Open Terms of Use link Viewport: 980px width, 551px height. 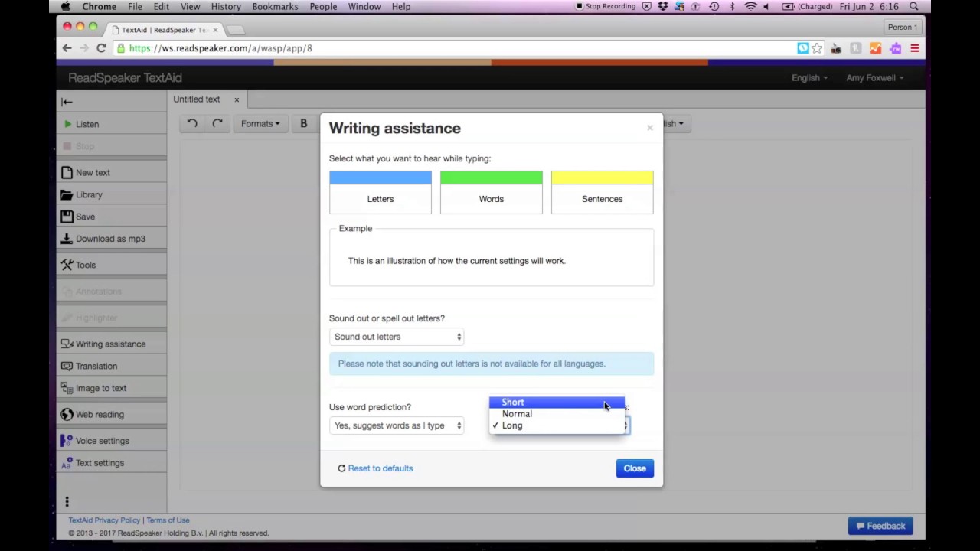(168, 520)
